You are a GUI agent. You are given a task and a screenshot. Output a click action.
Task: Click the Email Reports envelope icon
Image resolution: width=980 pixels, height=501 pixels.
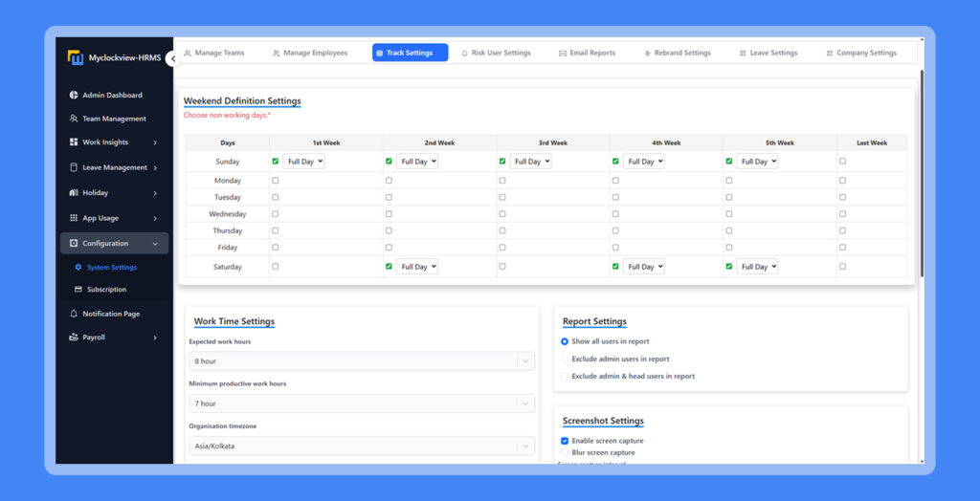[563, 54]
